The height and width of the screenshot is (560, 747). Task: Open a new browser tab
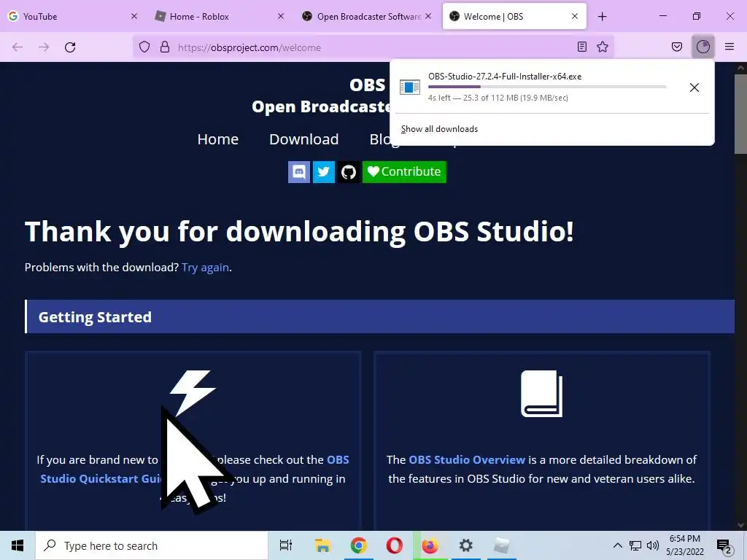602,17
